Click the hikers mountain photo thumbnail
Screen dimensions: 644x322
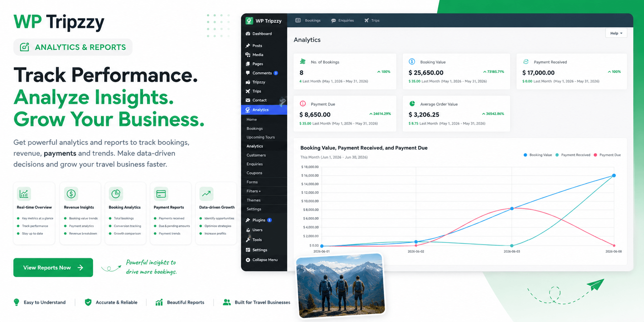click(341, 285)
